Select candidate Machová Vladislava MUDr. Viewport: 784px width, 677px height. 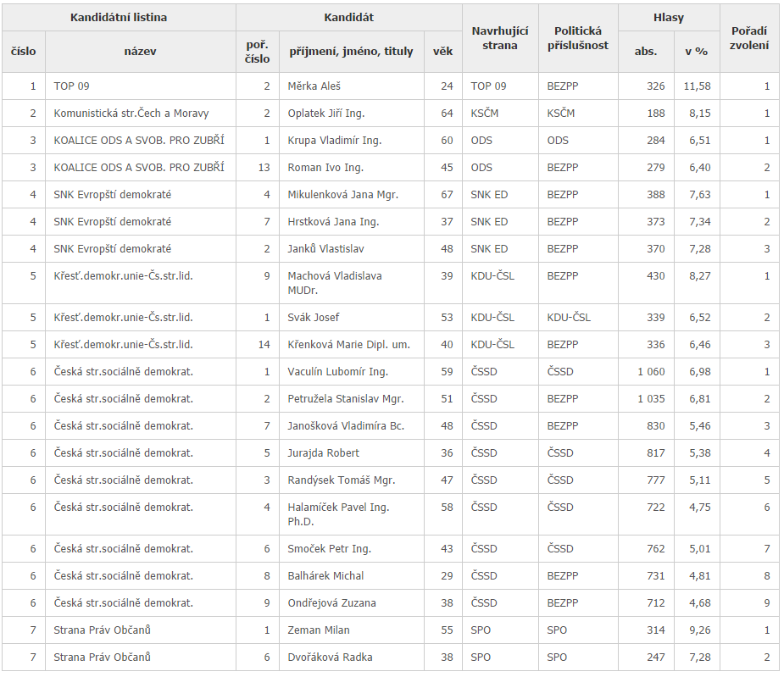coord(335,283)
